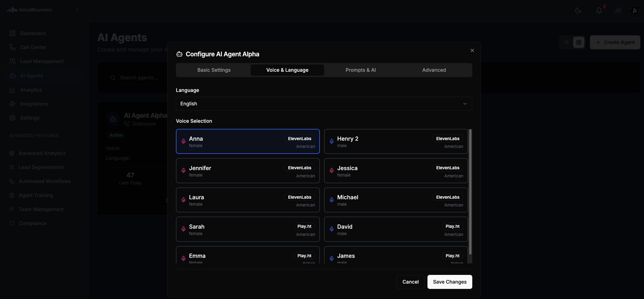This screenshot has width=644, height=299.
Task: Click the microphone icon next to Sarah
Action: point(183,229)
